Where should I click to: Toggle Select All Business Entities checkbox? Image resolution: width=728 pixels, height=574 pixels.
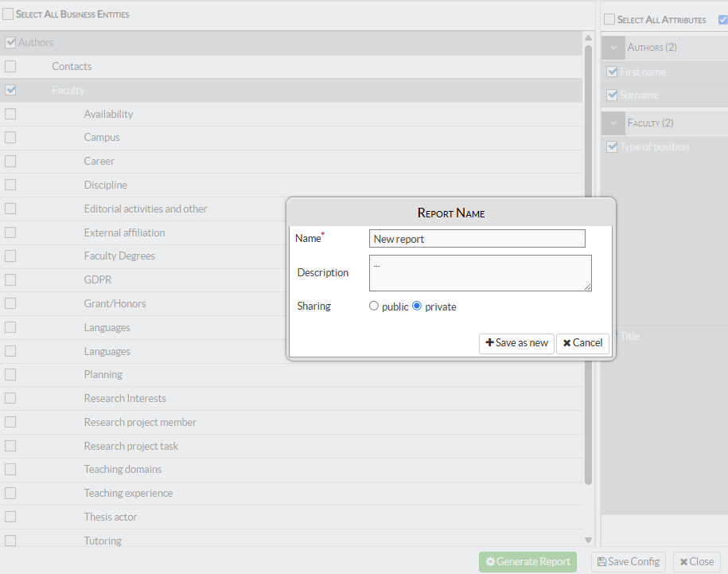point(8,14)
